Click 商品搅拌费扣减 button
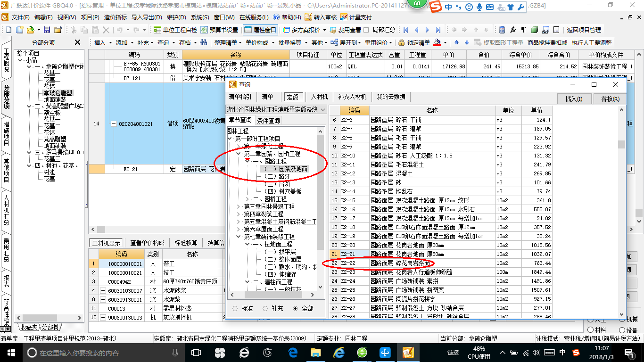This screenshot has height=362, width=644. coord(547,42)
